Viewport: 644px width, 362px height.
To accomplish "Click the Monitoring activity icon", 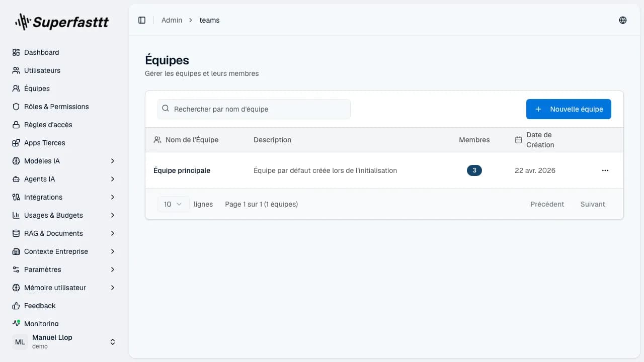I will click(x=16, y=323).
